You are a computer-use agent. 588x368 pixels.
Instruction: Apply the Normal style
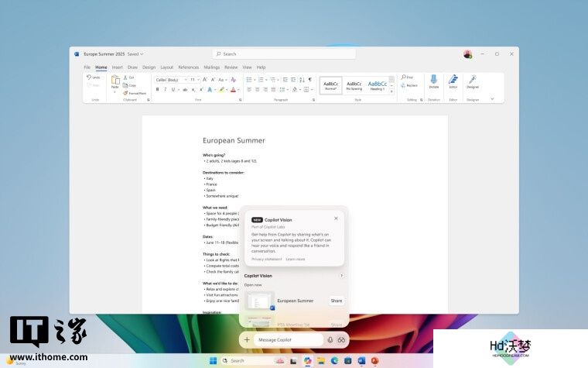[x=331, y=86]
